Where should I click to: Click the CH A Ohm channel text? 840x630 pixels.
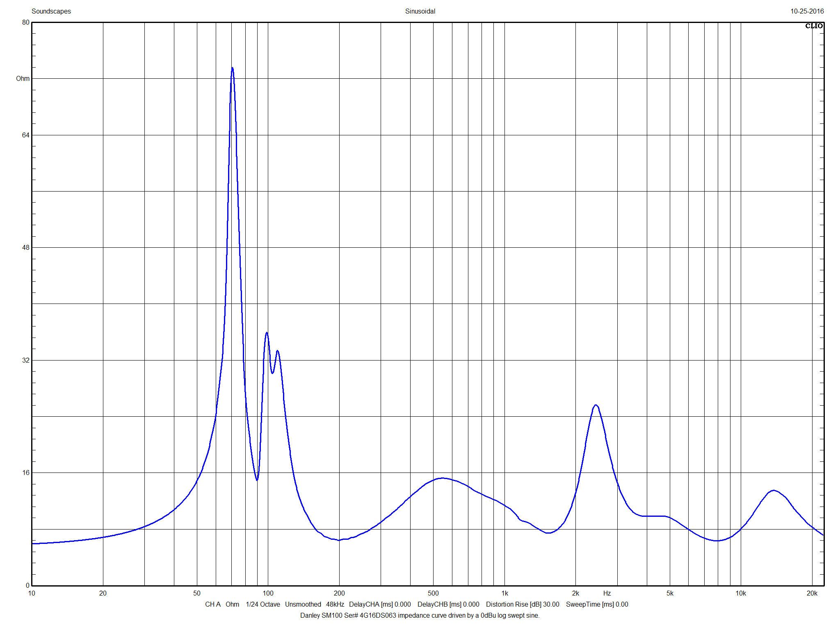click(x=222, y=604)
